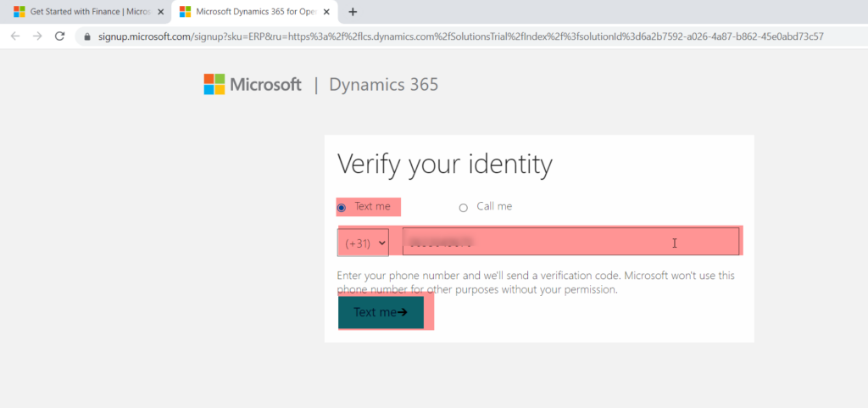This screenshot has width=868, height=408.
Task: Reload the signup page
Action: pos(60,36)
